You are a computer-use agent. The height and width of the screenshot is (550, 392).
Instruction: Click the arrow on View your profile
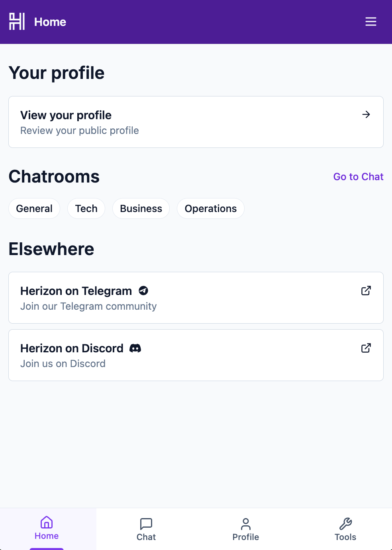click(366, 115)
